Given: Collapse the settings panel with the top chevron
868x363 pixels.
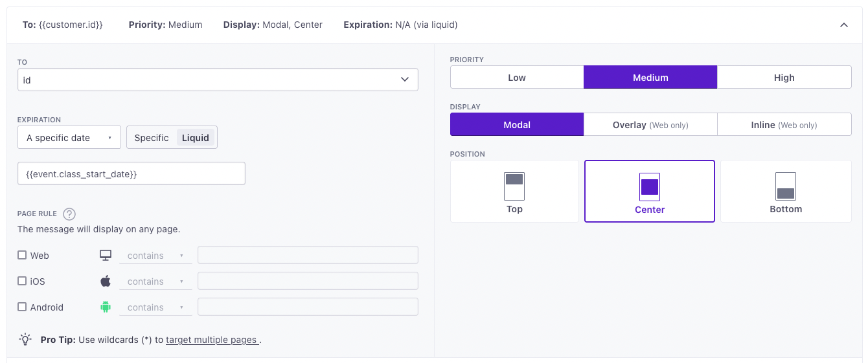Looking at the screenshot, I should click(843, 25).
